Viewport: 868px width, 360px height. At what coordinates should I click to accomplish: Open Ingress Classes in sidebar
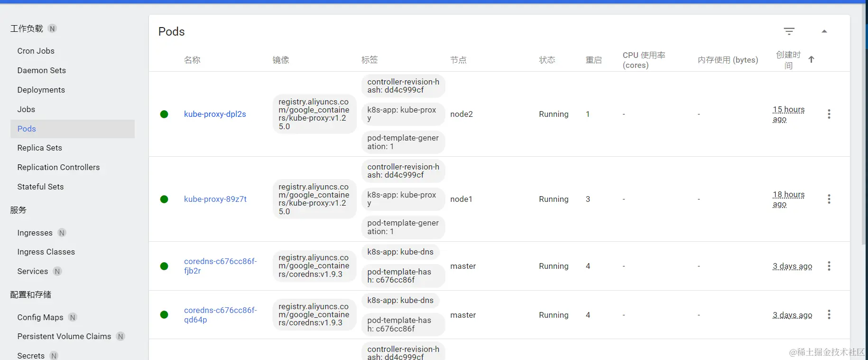tap(46, 252)
